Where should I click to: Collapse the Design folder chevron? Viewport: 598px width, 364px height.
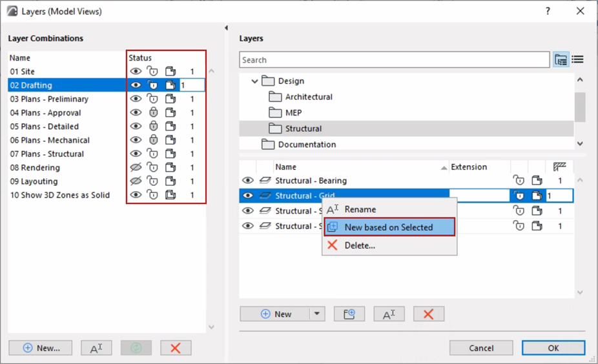[254, 81]
